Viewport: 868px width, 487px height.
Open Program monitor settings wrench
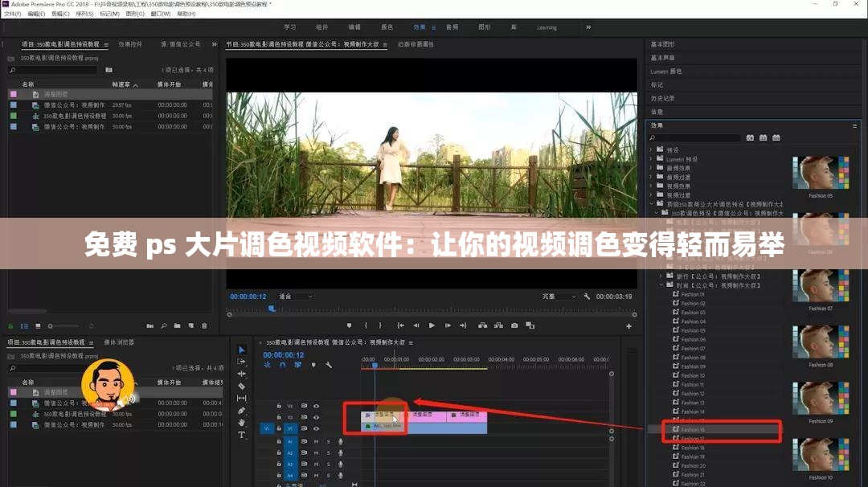587,297
